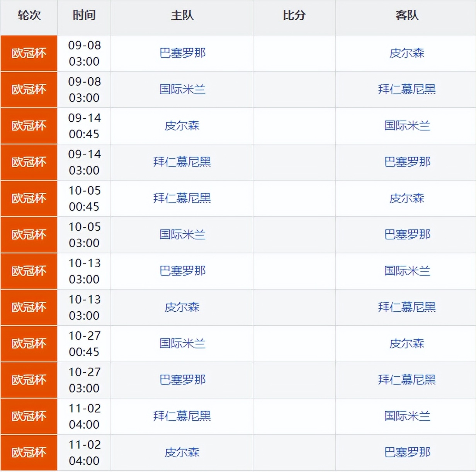Select 10-13 03:00 time for 皮尔森 vs 拜仁慕尼黑
The width and height of the screenshot is (476, 472).
84,307
